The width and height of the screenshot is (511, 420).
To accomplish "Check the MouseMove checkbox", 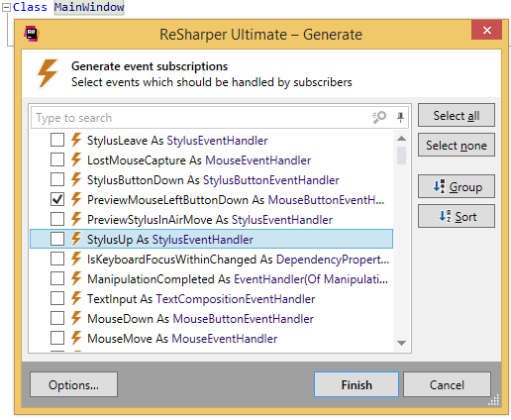I will click(x=57, y=338).
